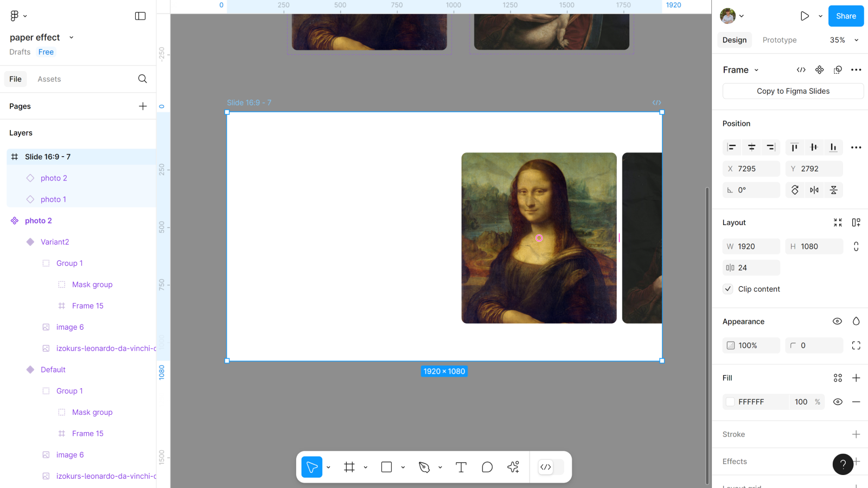Viewport: 868px width, 488px height.
Task: Click Copy to Figma Slides button
Action: (x=793, y=91)
